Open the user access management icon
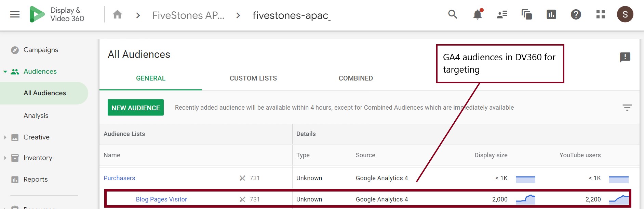This screenshot has height=209, width=644. tap(502, 14)
